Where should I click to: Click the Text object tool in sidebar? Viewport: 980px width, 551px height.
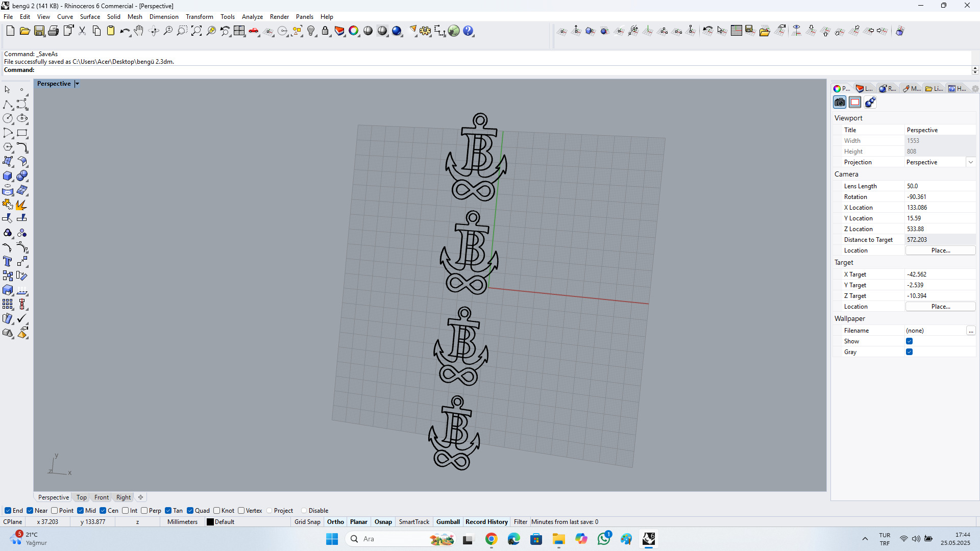[x=8, y=262]
